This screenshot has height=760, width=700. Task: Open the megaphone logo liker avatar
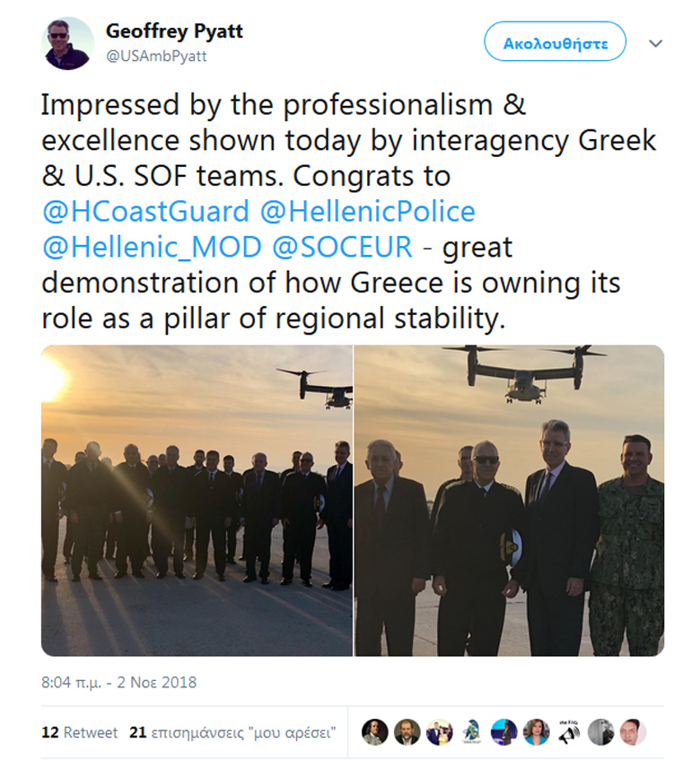click(569, 732)
